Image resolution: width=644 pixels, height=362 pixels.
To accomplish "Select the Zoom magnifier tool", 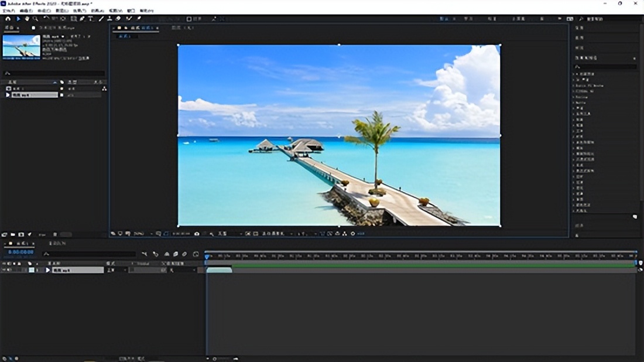I will click(x=36, y=19).
